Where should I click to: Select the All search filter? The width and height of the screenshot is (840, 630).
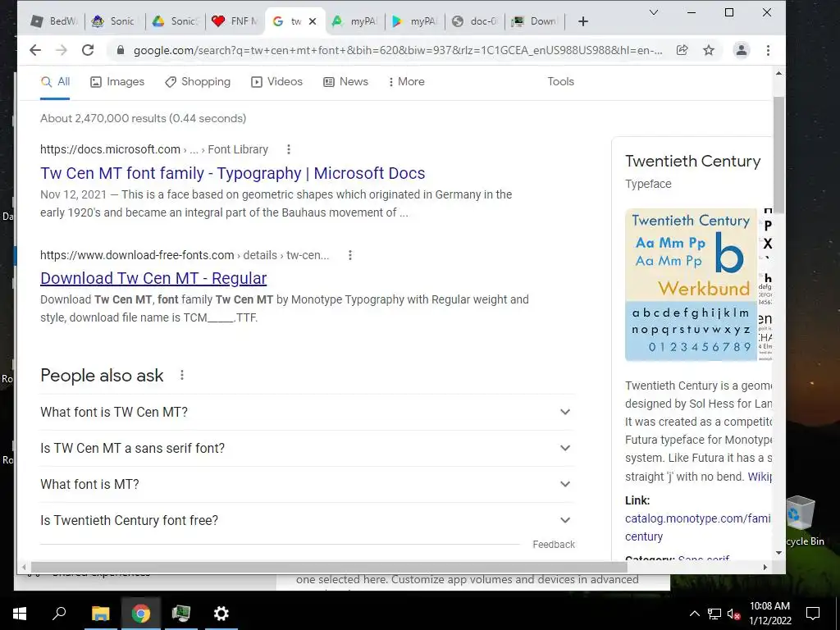pyautogui.click(x=55, y=82)
